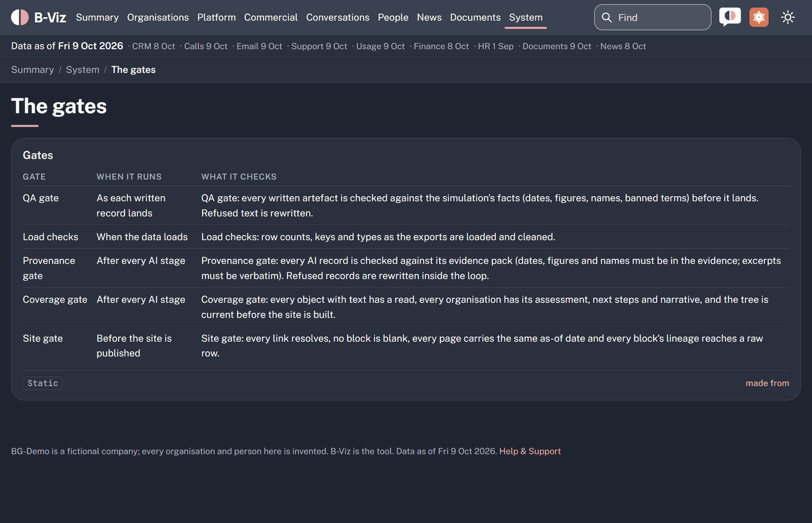
Task: Click the 'WHAT IT CHECKS' column header
Action: coord(239,177)
